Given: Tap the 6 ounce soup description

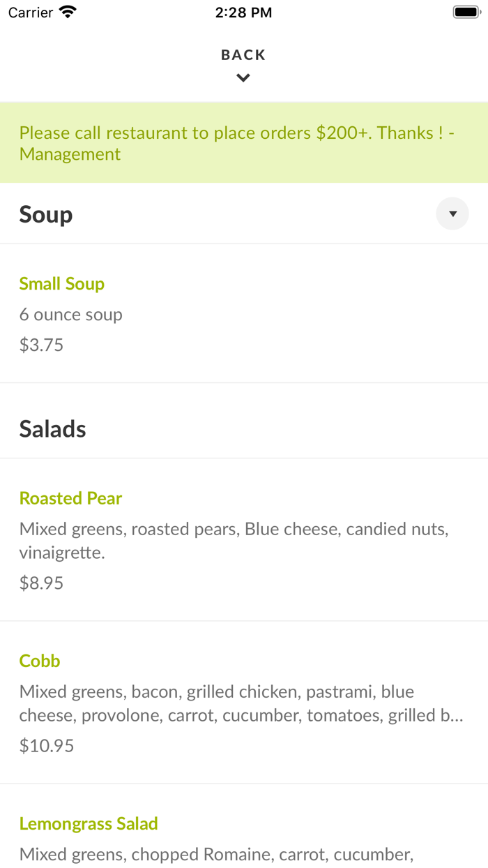Looking at the screenshot, I should click(x=70, y=314).
